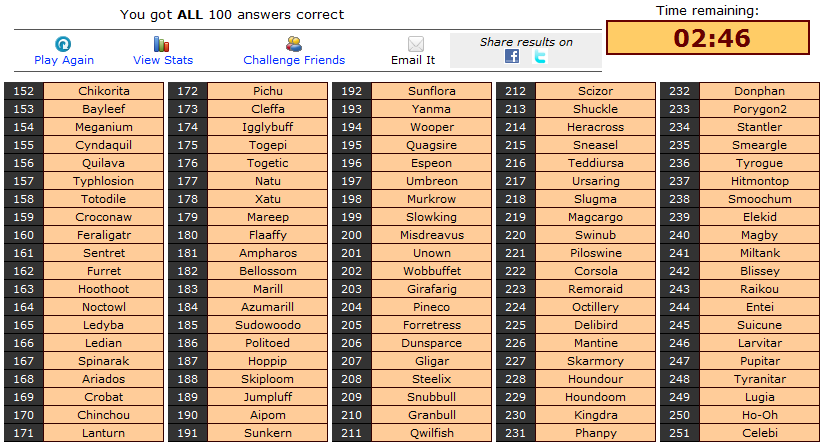Screen dimensions: 831x446
Task: Select the Pichu cell
Action: tap(268, 91)
